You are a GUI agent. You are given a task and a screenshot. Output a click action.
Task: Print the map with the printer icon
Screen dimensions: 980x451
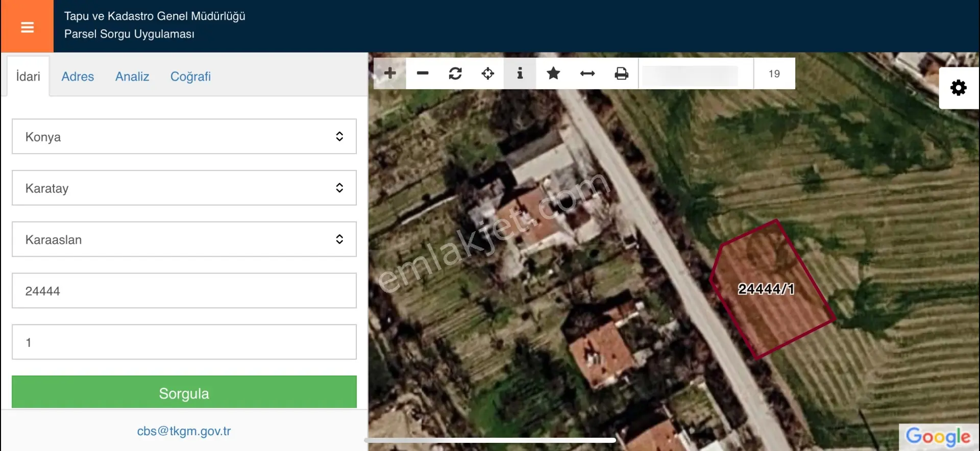tap(621, 73)
